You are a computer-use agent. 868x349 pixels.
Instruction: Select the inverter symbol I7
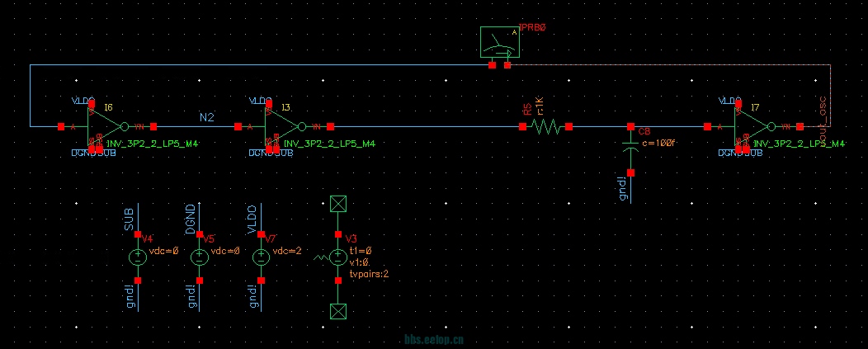[752, 127]
